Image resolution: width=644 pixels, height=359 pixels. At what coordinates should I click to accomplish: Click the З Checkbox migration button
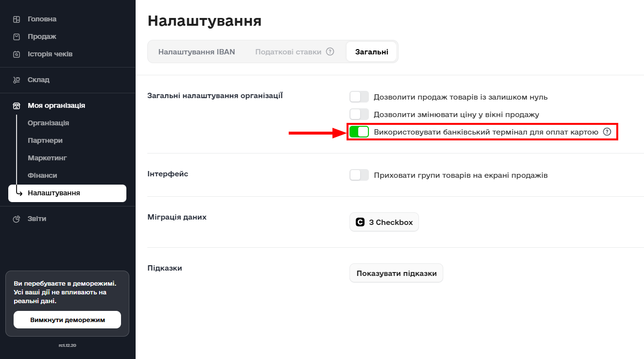(384, 222)
